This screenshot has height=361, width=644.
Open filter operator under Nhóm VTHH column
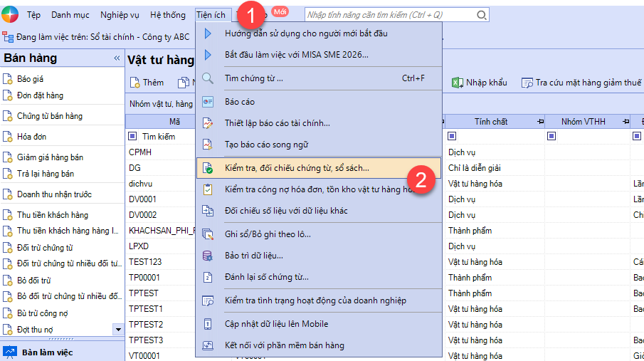pos(551,136)
